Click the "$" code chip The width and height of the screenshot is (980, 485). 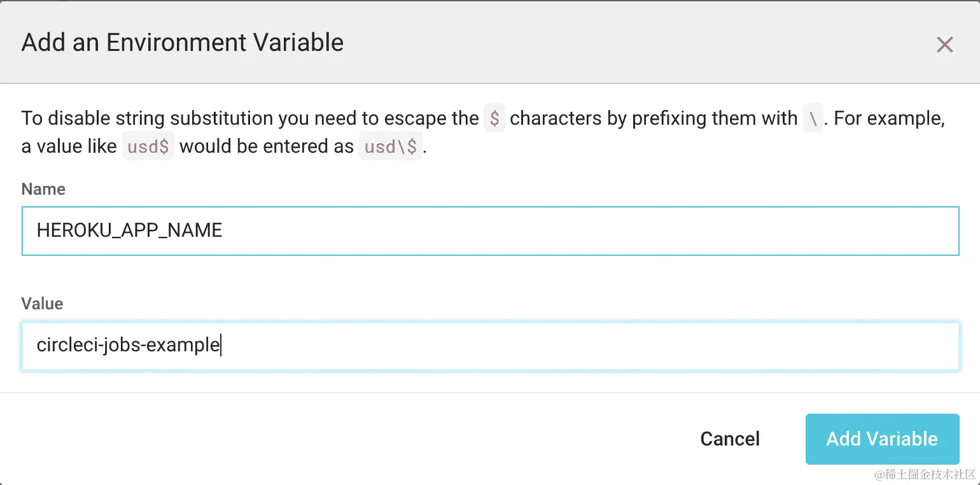click(494, 119)
